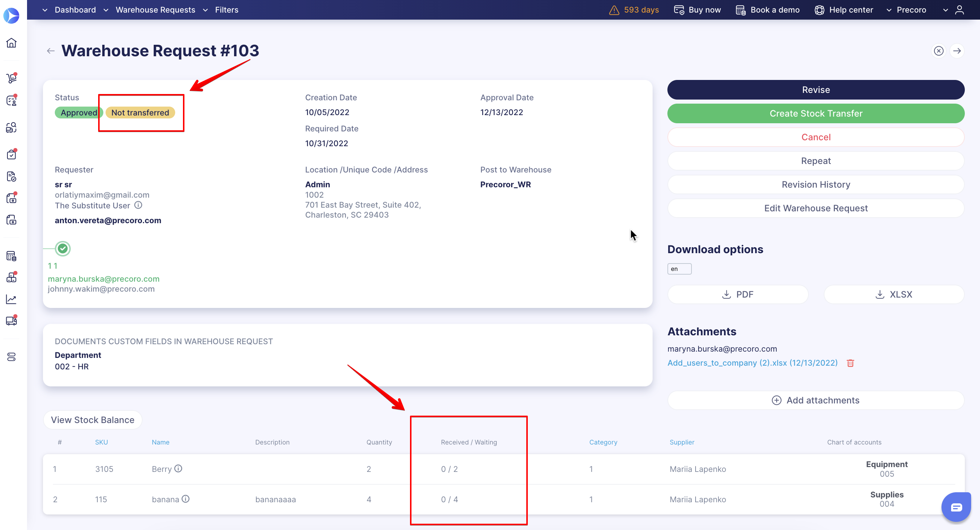Click the info icon next to banana
Screen dimensions: 980x530
click(185, 499)
